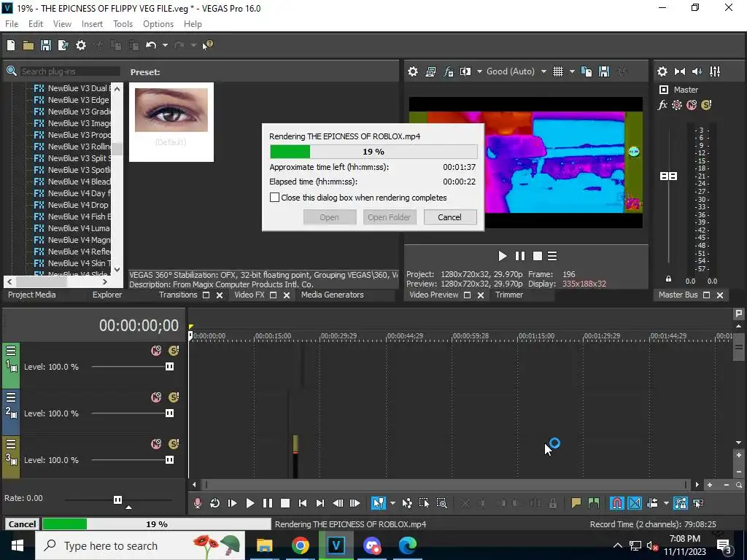Open the Insert menu

92,24
